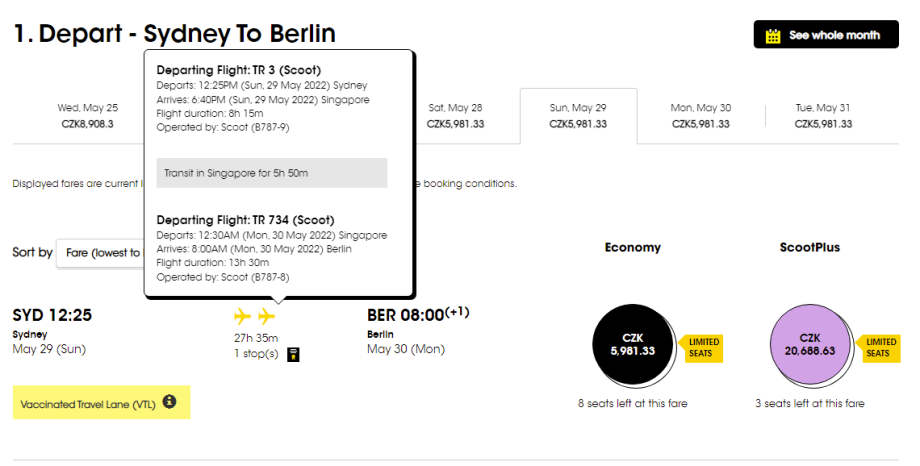The height and width of the screenshot is (466, 920).
Task: Choose the Tue, May 31 date tab
Action: click(823, 116)
